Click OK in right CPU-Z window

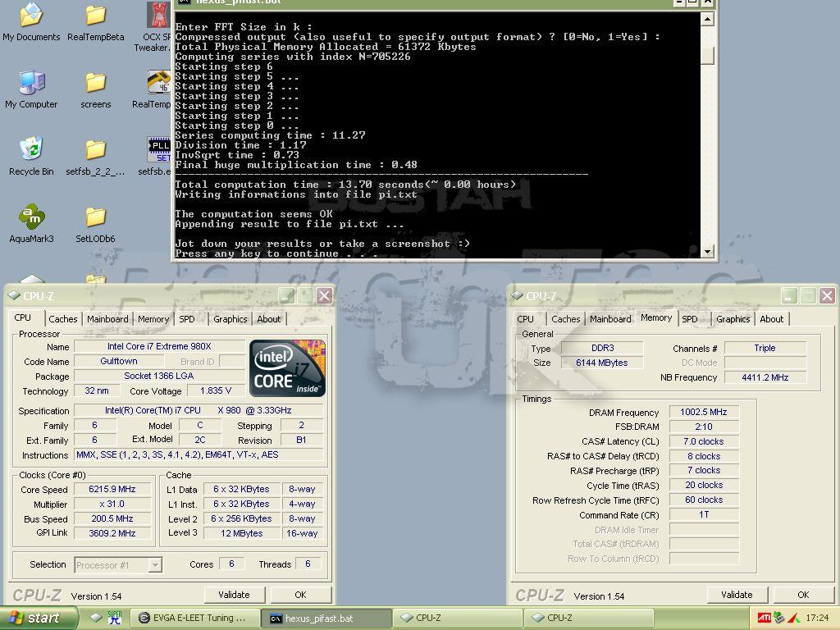coord(803,595)
